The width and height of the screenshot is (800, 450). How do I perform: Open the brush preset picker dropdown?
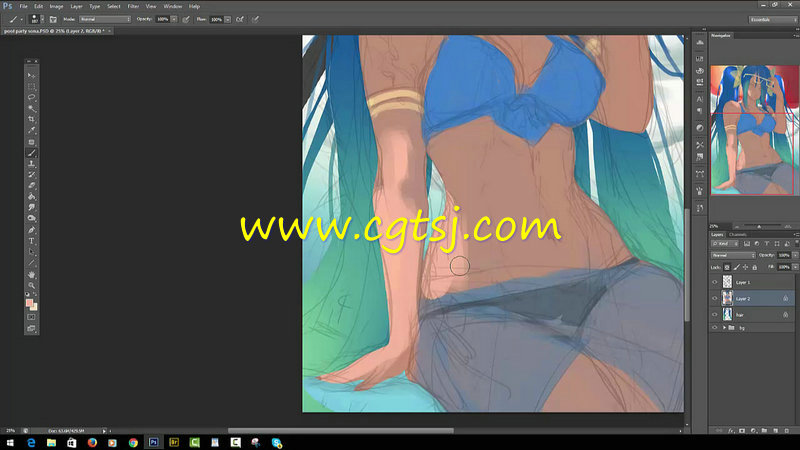pos(42,19)
